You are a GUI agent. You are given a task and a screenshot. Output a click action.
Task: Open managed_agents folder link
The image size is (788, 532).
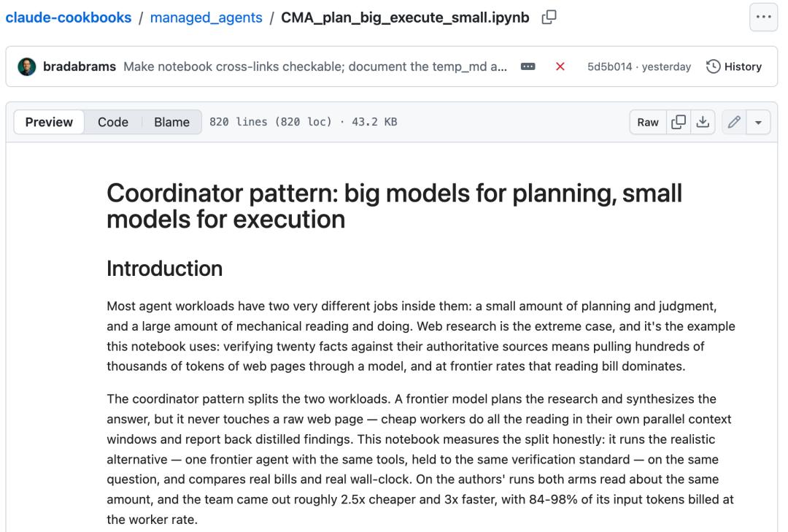(206, 18)
